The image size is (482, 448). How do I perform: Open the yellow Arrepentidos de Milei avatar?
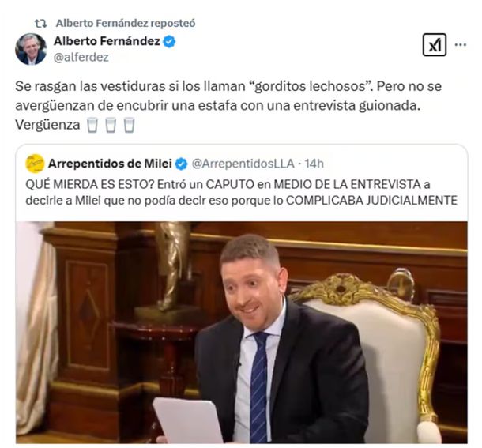35,164
